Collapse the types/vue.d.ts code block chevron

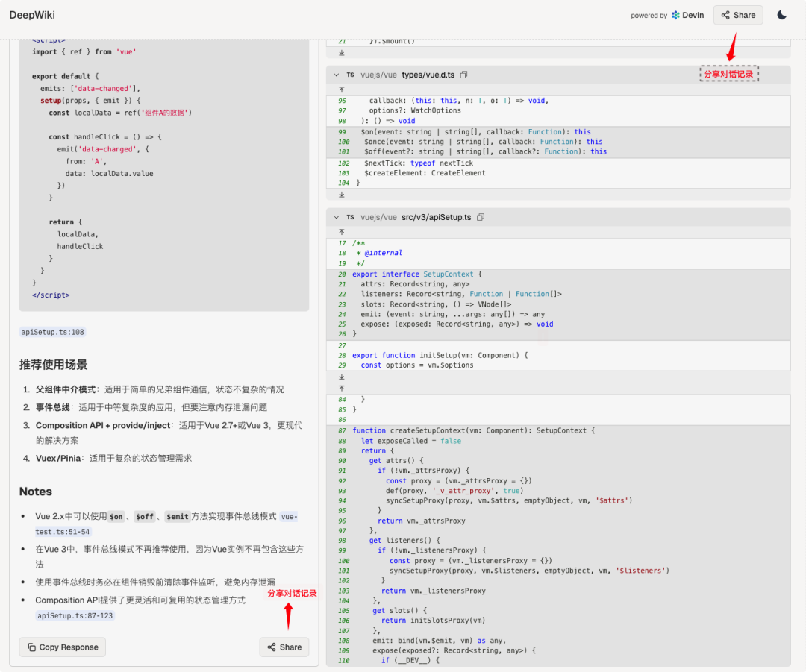click(336, 75)
